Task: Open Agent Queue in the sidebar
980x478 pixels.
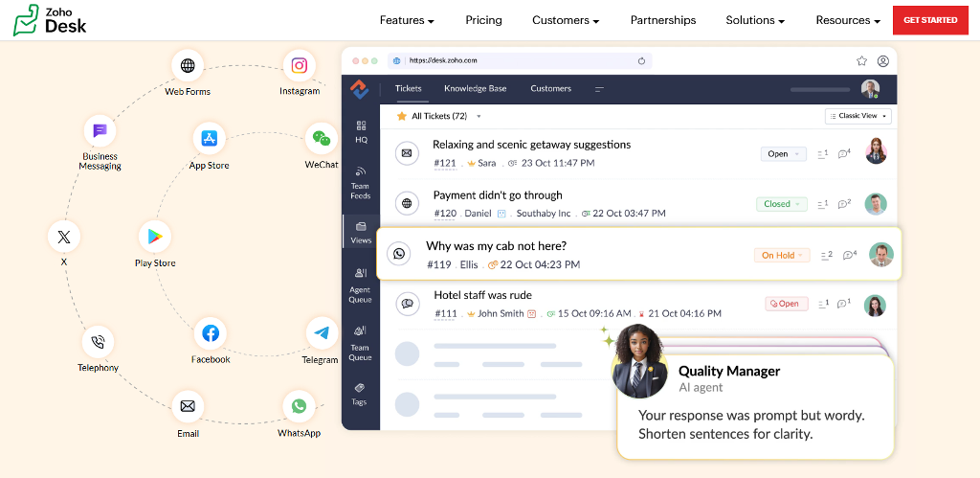Action: pos(361,285)
